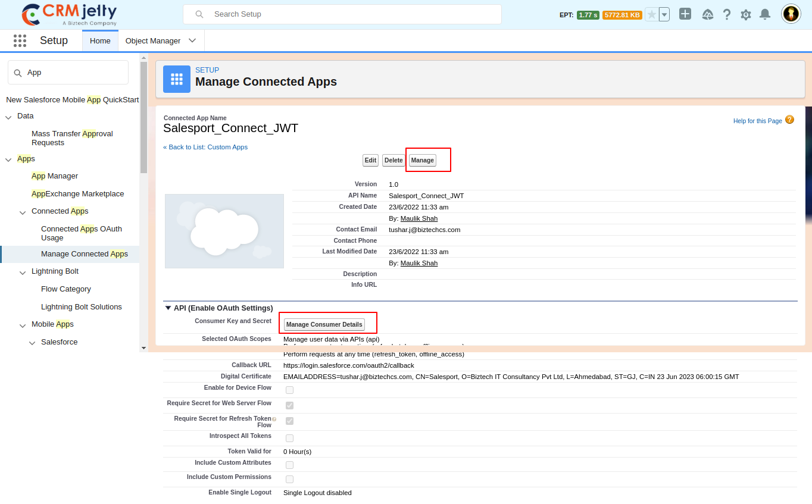Click the user profile avatar
Image resolution: width=812 pixels, height=504 pixels.
(x=791, y=14)
